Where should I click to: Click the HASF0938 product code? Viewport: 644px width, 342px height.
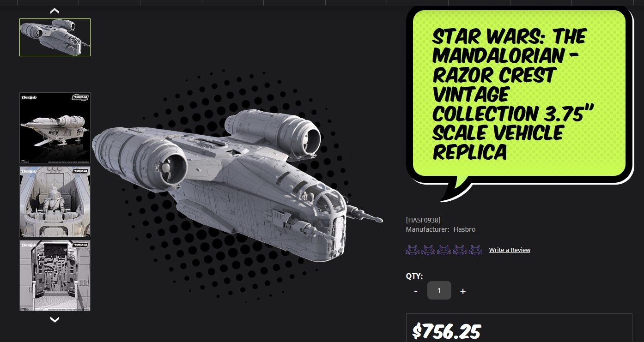click(423, 220)
